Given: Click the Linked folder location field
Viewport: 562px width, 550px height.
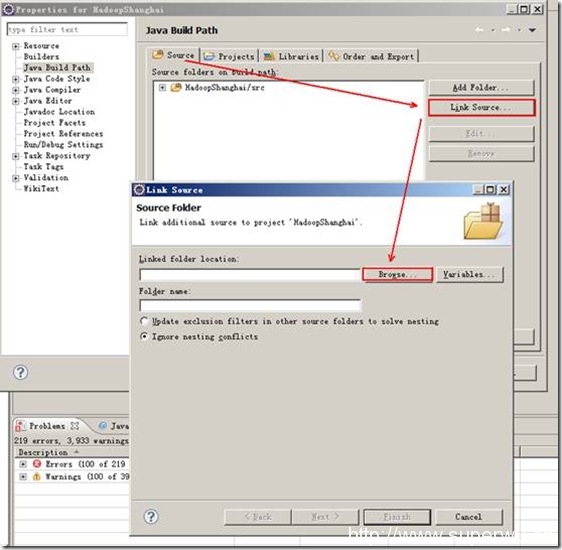Looking at the screenshot, I should (x=249, y=275).
